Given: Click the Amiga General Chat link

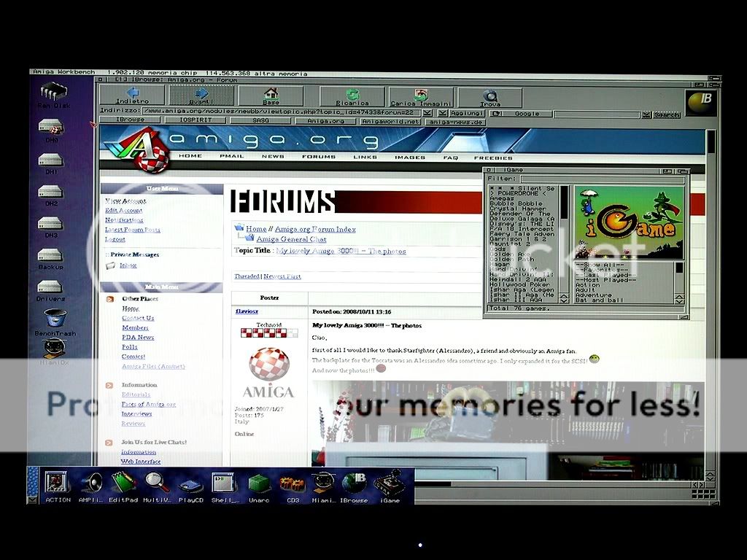Looking at the screenshot, I should pos(290,239).
